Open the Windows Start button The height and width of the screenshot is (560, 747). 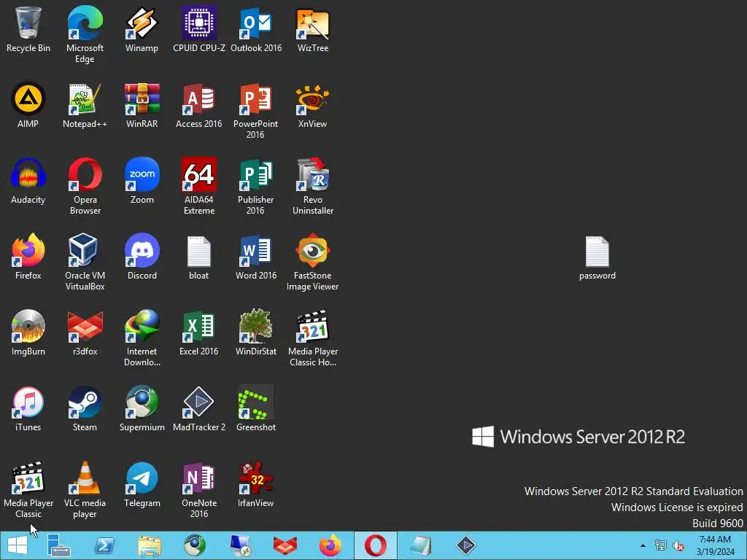click(18, 545)
